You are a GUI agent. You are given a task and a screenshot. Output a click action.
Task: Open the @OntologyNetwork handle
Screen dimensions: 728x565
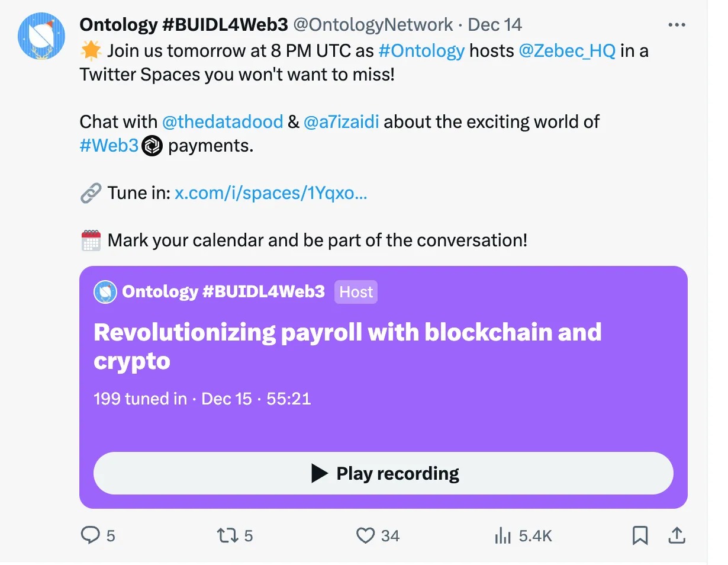click(373, 25)
